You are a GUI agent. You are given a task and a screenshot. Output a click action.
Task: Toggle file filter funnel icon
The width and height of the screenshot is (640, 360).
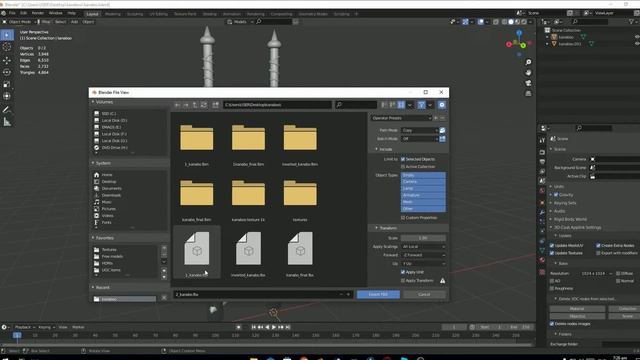pyautogui.click(x=421, y=105)
